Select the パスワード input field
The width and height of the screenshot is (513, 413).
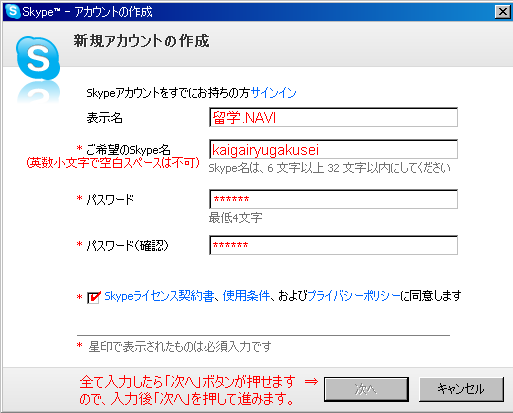(x=333, y=199)
